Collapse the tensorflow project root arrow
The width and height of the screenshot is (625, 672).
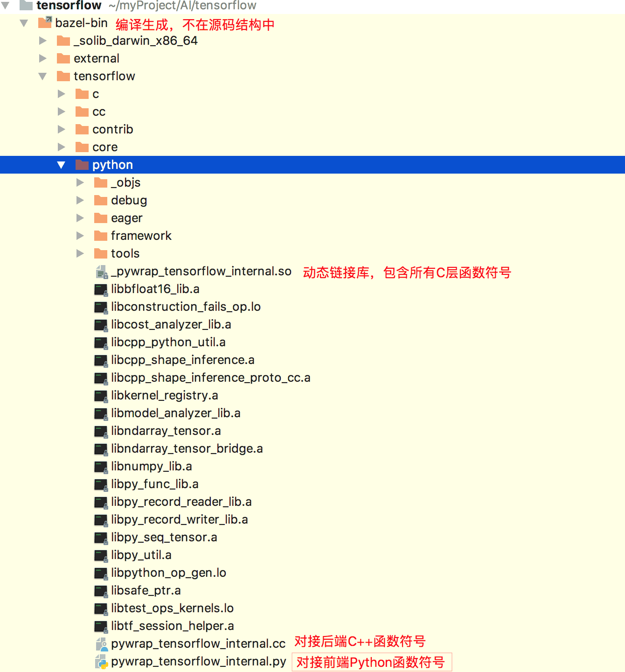(x=6, y=6)
